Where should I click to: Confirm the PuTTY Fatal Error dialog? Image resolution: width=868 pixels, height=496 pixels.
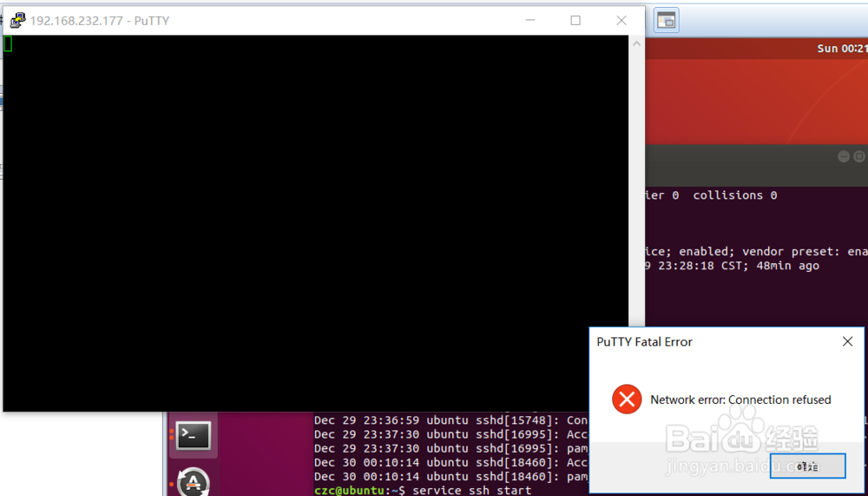pyautogui.click(x=807, y=466)
